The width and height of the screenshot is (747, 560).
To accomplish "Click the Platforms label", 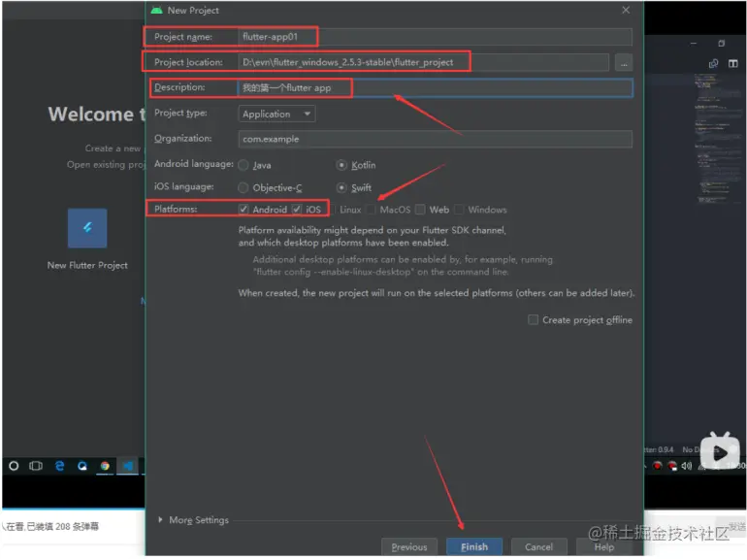I will [x=176, y=209].
